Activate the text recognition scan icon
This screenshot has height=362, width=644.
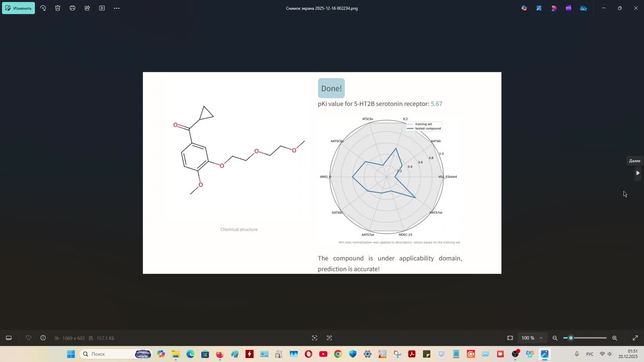[330, 338]
